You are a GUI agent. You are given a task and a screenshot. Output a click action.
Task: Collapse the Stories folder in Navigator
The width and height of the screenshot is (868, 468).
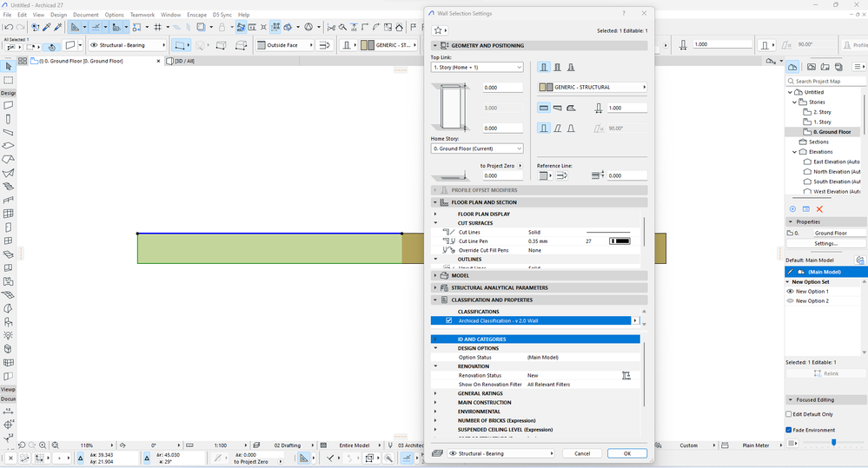[x=795, y=102]
